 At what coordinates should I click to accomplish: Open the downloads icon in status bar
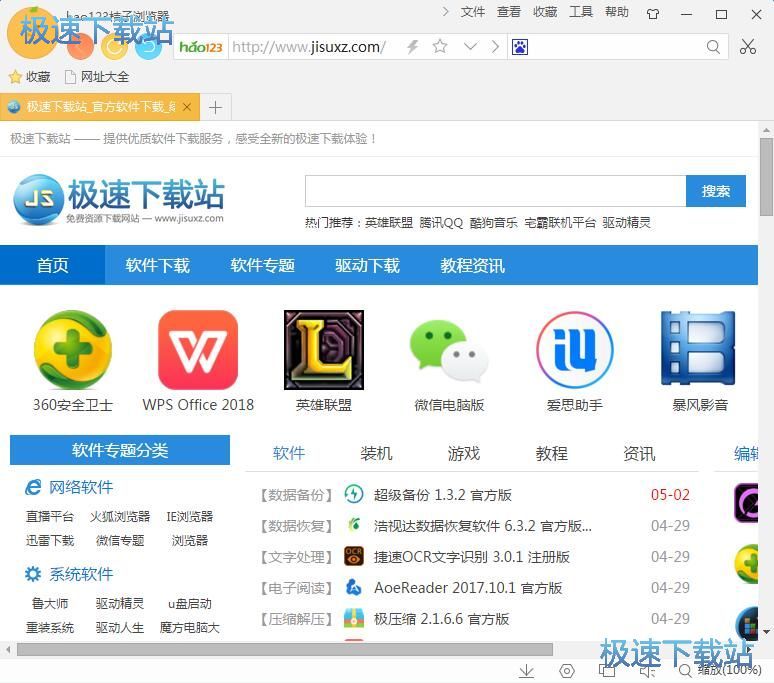coord(527,671)
